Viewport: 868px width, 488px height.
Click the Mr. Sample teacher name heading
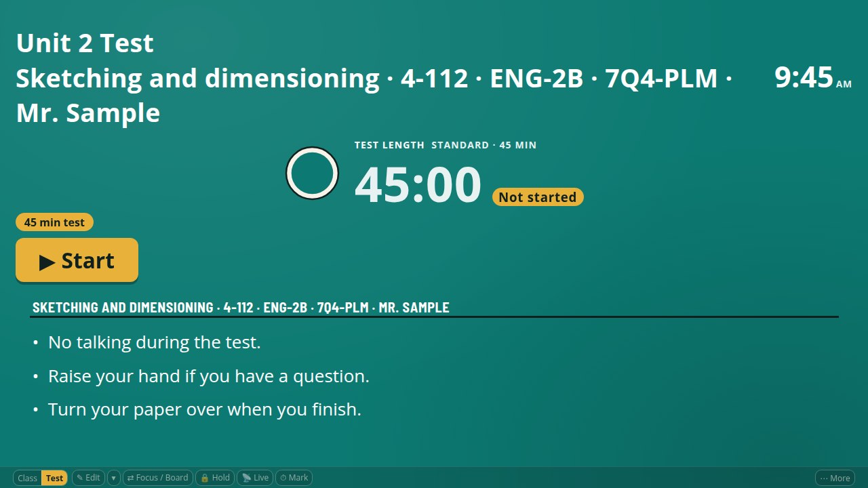coord(88,113)
